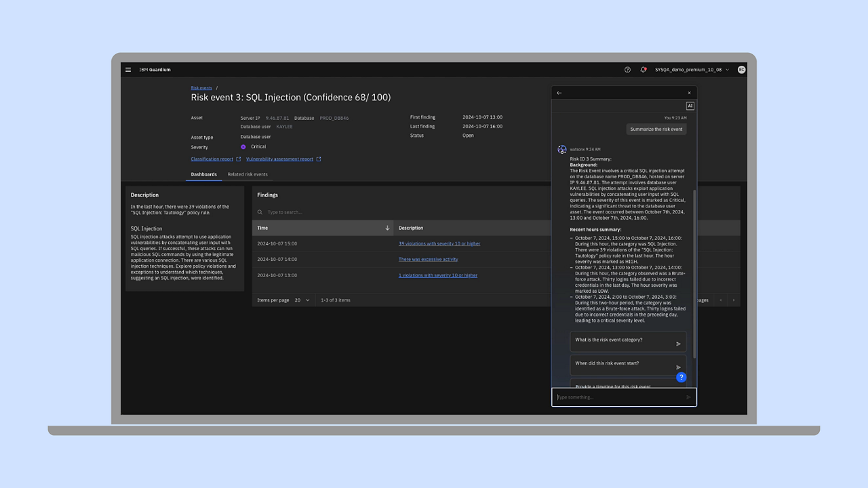Switch to the Related risk events tab
The height and width of the screenshot is (488, 868).
pos(248,174)
